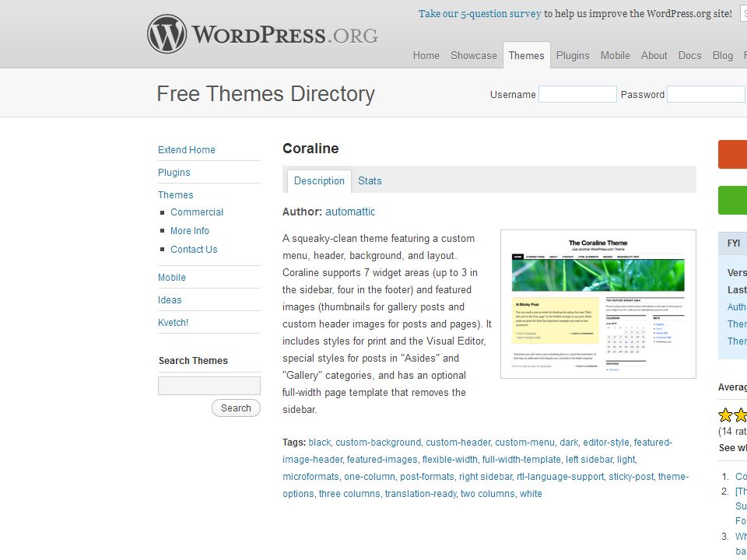Open the one-column tag
Viewport: 747px width, 560px height.
pyautogui.click(x=369, y=477)
